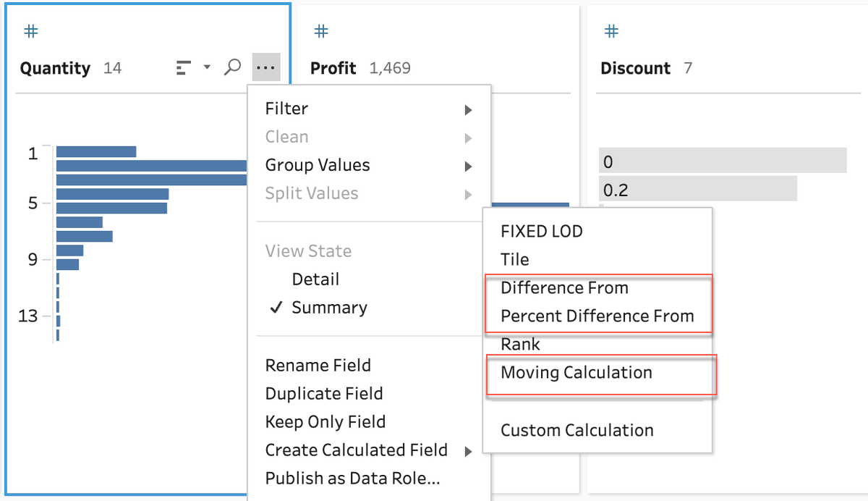Click the Profit distinct count 1,469

coord(390,68)
